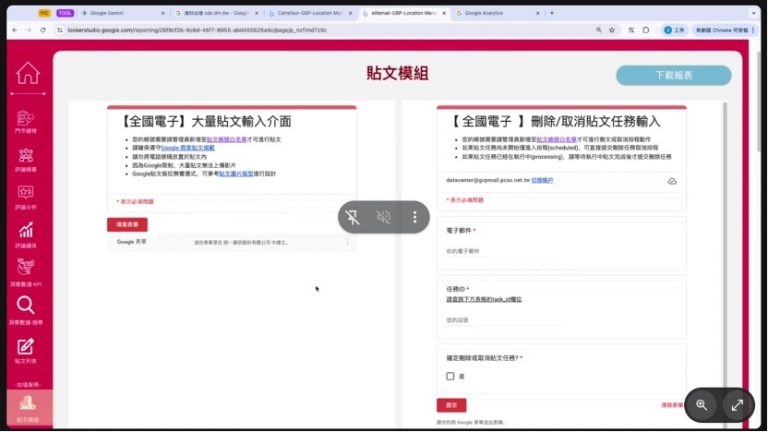Check the 是 confirmation checkbox
Viewport: 768px width, 432px height.
pos(450,376)
